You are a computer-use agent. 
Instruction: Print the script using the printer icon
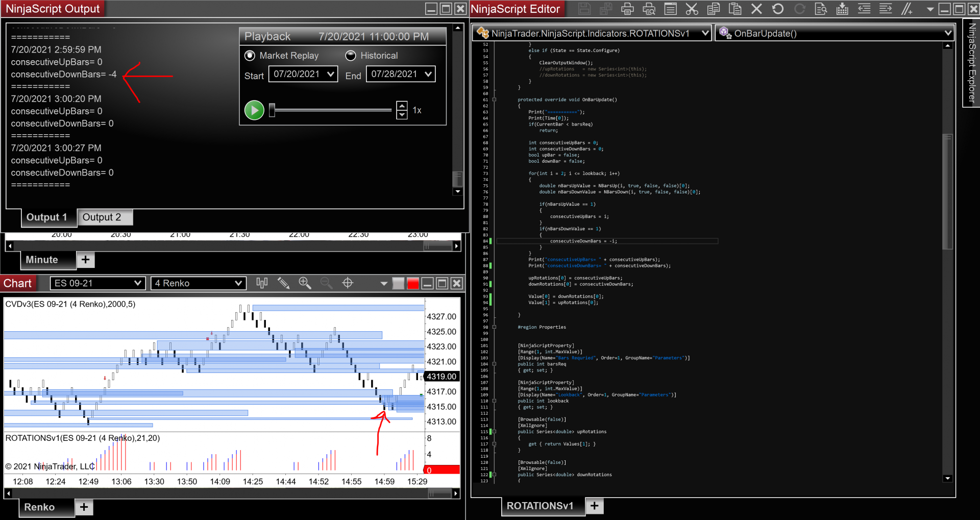pos(627,9)
